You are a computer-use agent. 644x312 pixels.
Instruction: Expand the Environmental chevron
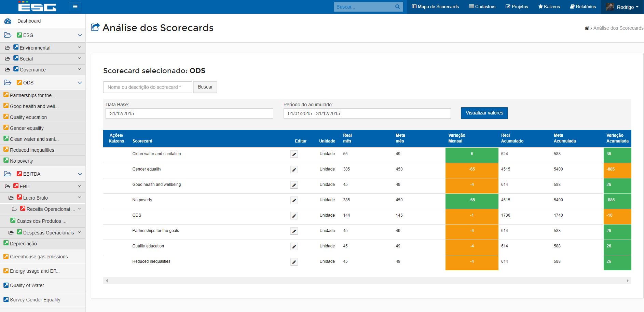[x=79, y=48]
